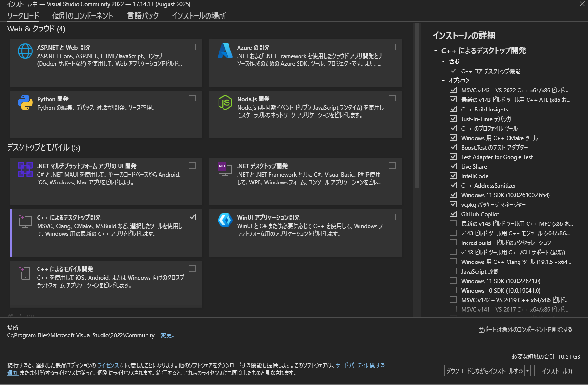Screen dimensions: 588x385
Task: Uncheck Test Adapter for Google Test
Action: (x=453, y=157)
